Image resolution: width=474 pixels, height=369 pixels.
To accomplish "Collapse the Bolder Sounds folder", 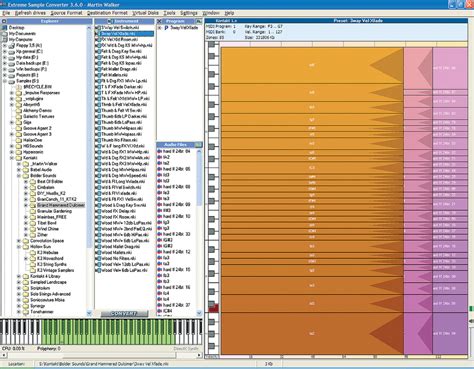I will (19, 176).
